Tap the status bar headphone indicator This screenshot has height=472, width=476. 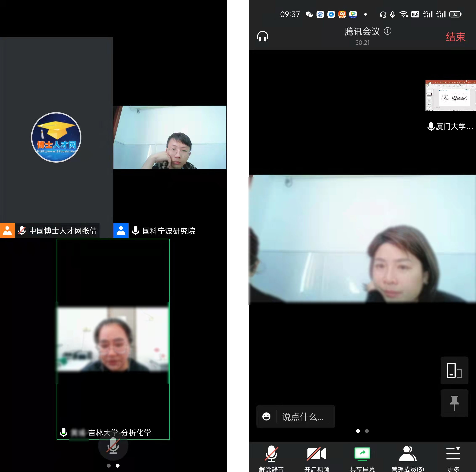pyautogui.click(x=383, y=14)
